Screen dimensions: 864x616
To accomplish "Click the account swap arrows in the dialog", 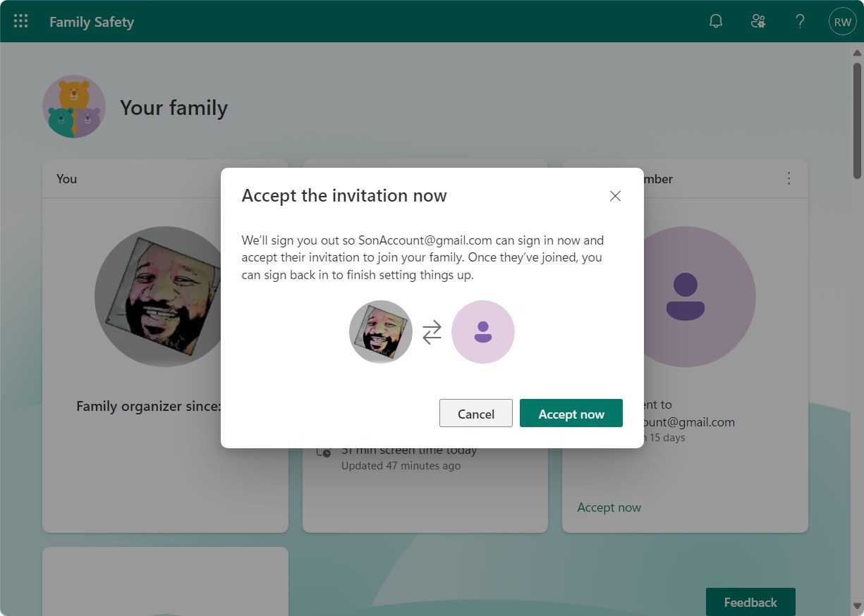I will coord(432,332).
